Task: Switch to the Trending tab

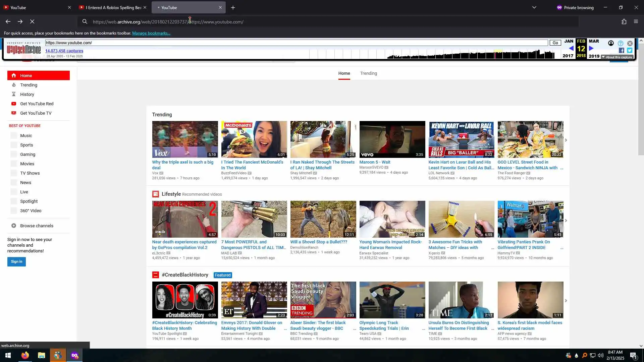Action: pyautogui.click(x=368, y=73)
